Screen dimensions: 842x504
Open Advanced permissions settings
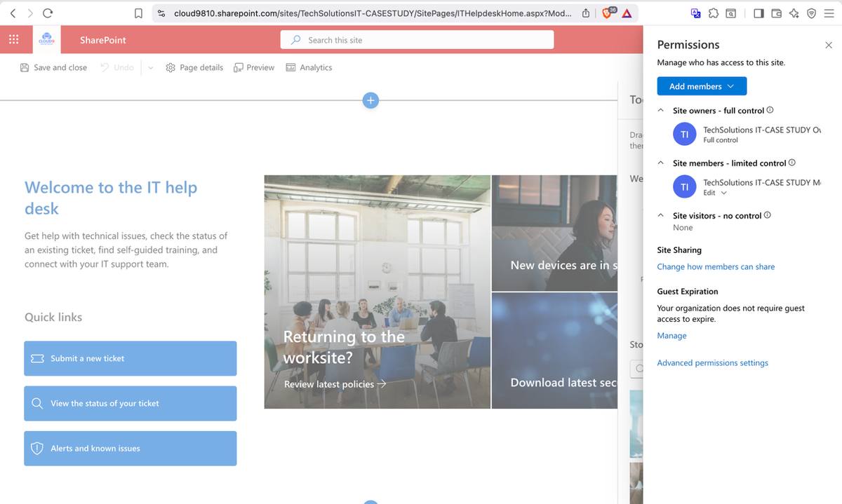(712, 362)
